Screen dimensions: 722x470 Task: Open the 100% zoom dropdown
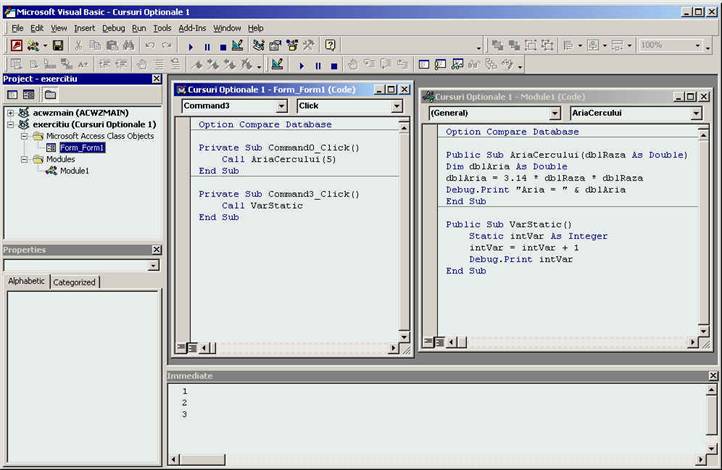coord(698,45)
